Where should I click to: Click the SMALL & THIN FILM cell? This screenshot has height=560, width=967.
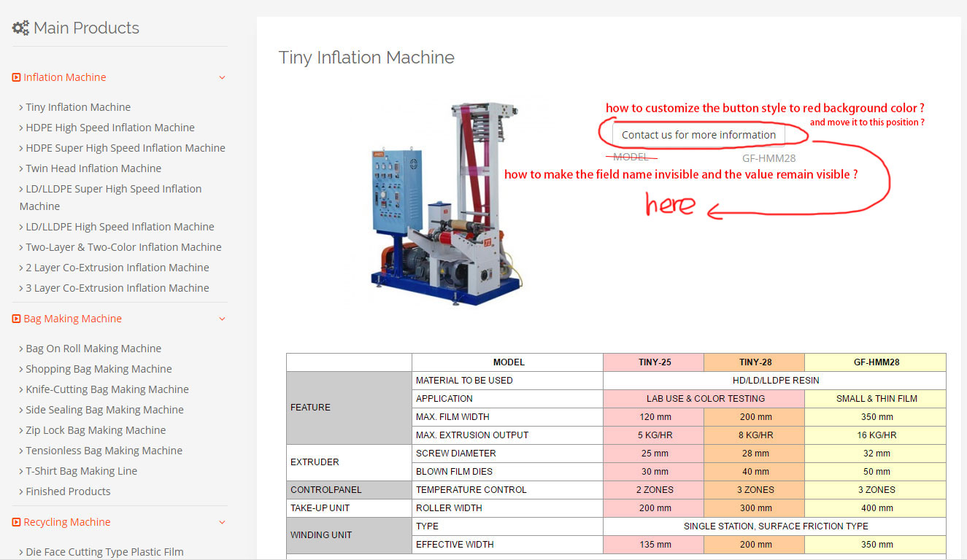click(876, 399)
